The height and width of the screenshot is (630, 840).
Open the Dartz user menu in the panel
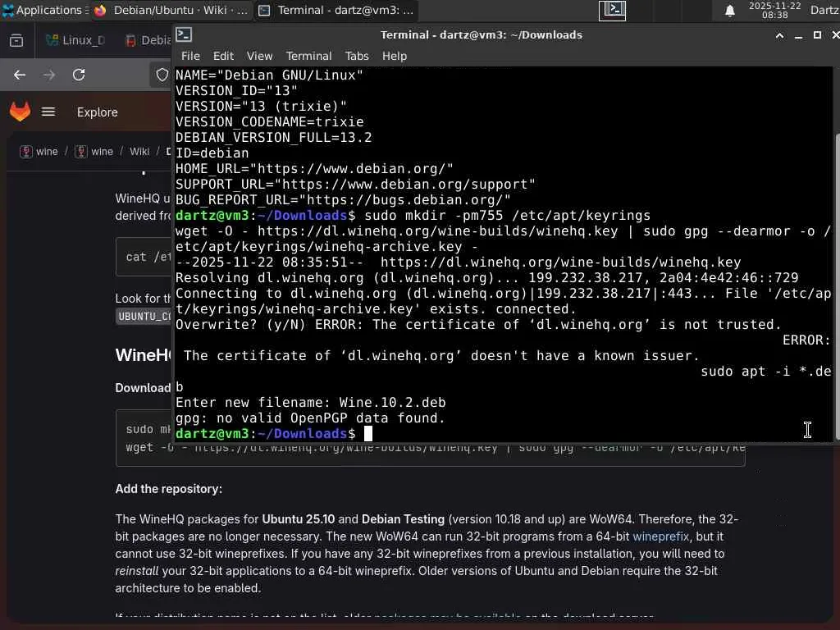824,10
